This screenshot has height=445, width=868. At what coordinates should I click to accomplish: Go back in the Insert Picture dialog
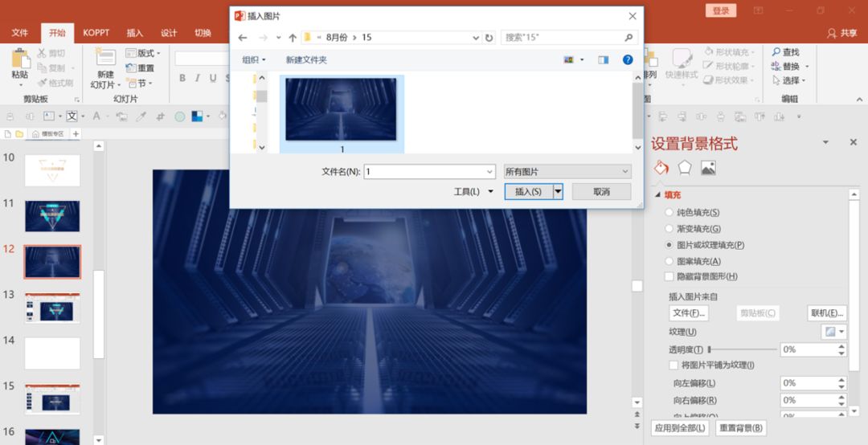coord(243,38)
